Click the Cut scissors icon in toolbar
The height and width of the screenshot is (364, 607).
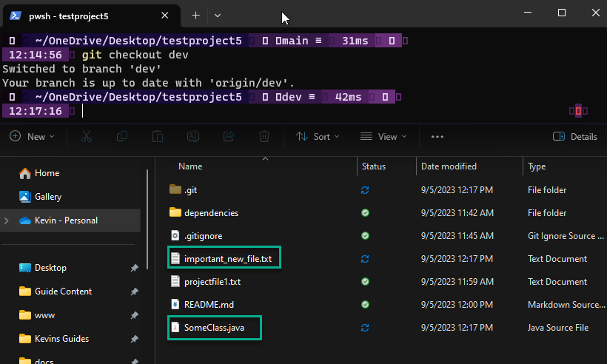click(x=87, y=137)
